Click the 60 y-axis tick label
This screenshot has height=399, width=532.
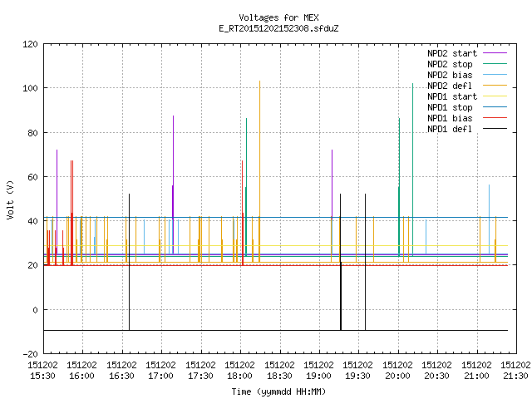click(32, 177)
